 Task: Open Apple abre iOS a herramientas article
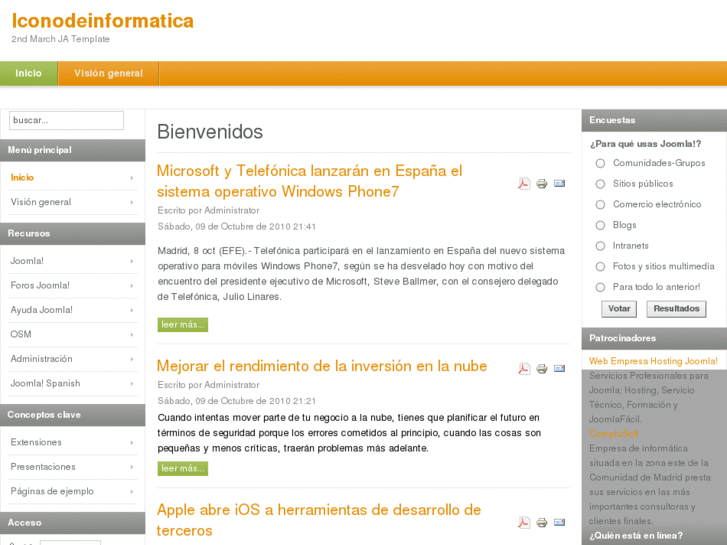[x=319, y=520]
